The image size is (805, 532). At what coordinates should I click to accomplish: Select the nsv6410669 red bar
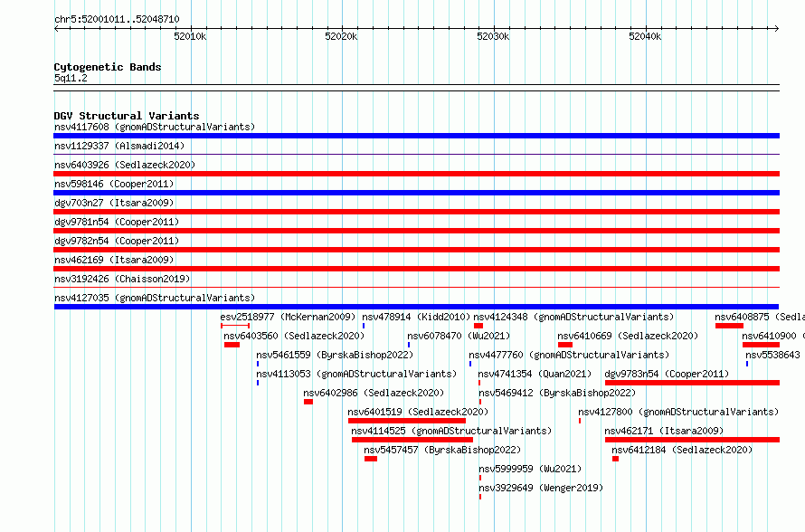pyautogui.click(x=565, y=345)
